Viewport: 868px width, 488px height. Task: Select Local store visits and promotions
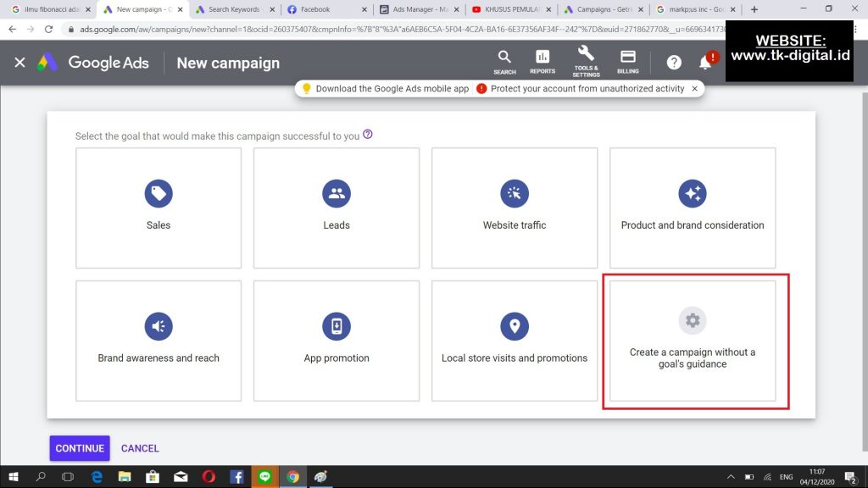click(515, 341)
